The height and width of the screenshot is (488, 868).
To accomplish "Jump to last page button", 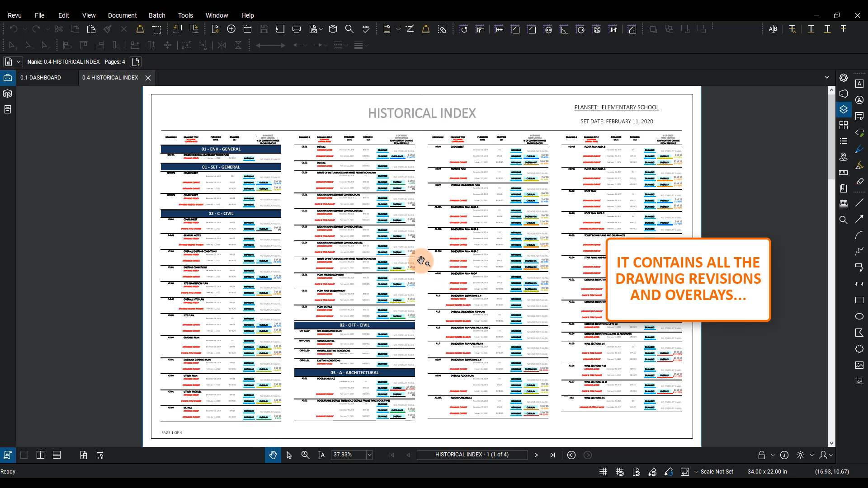I will pyautogui.click(x=552, y=455).
